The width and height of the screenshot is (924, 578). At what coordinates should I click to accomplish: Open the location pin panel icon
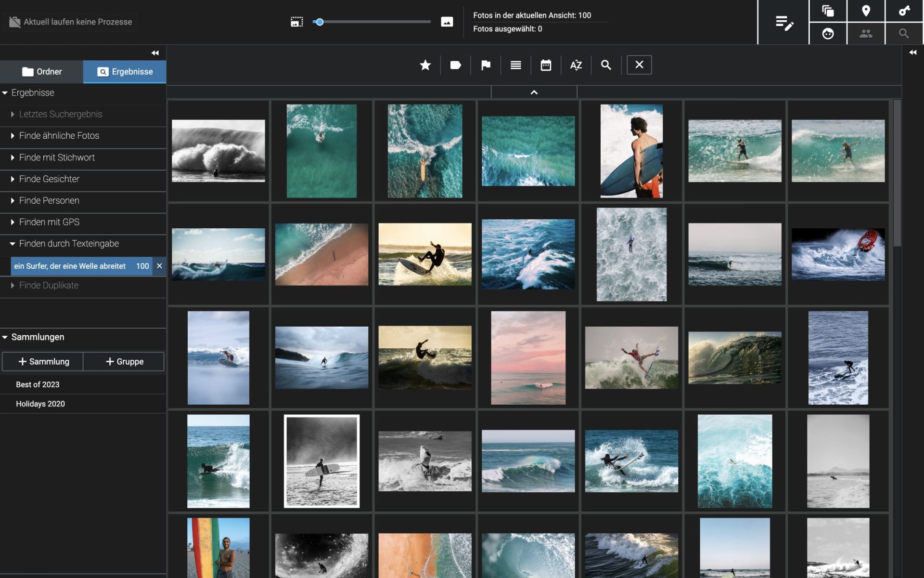coord(866,11)
